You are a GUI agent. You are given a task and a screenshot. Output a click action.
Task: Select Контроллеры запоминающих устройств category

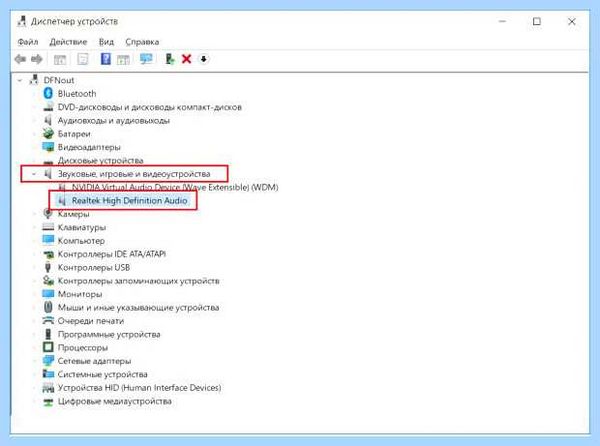139,281
